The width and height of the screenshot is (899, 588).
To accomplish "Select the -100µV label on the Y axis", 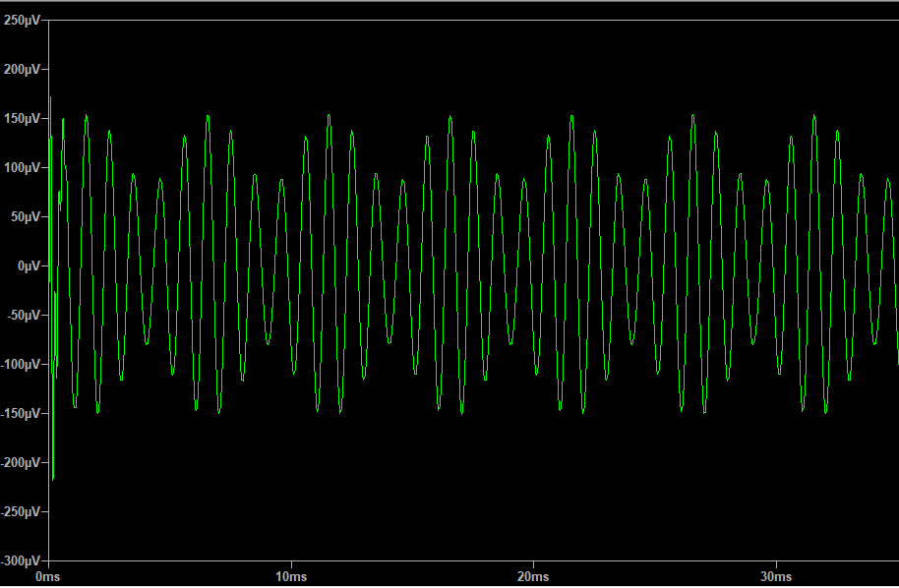I will pyautogui.click(x=21, y=365).
